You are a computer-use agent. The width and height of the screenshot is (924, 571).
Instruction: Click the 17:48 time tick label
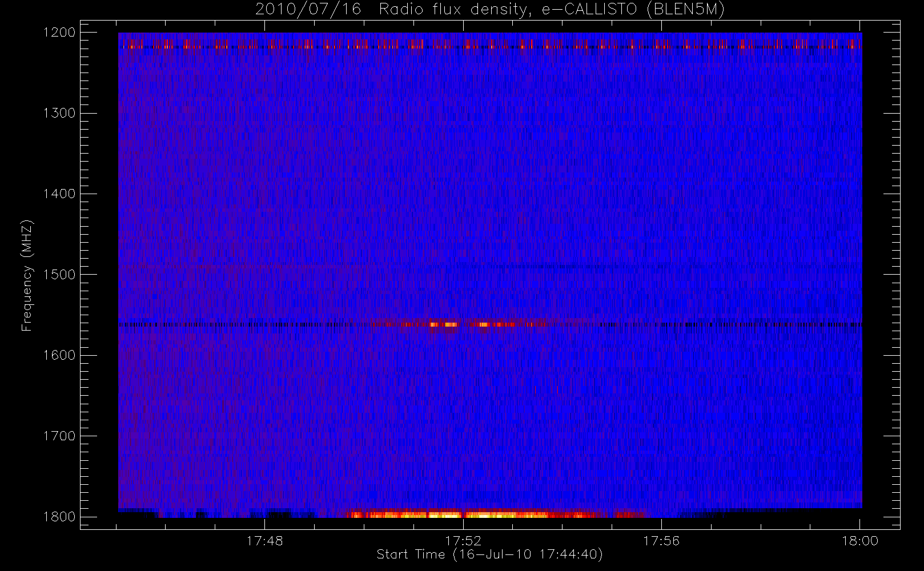pyautogui.click(x=265, y=541)
